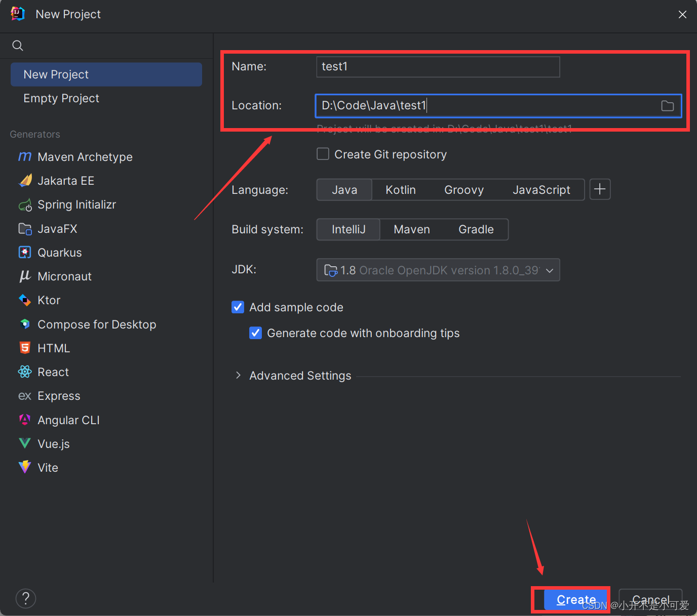Choose IntelliJ build system
697x616 pixels.
(x=348, y=229)
